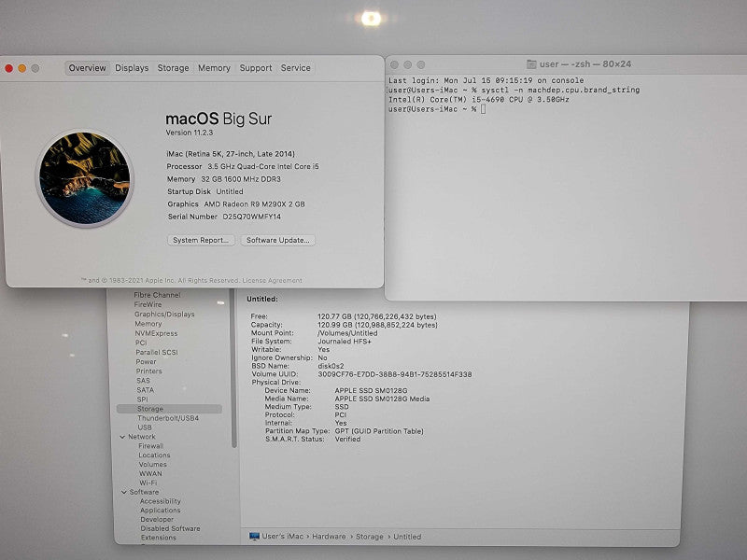Viewport: 747px width, 560px height.
Task: Select Thunderbolt/USB4 in the sidebar
Action: 168,418
